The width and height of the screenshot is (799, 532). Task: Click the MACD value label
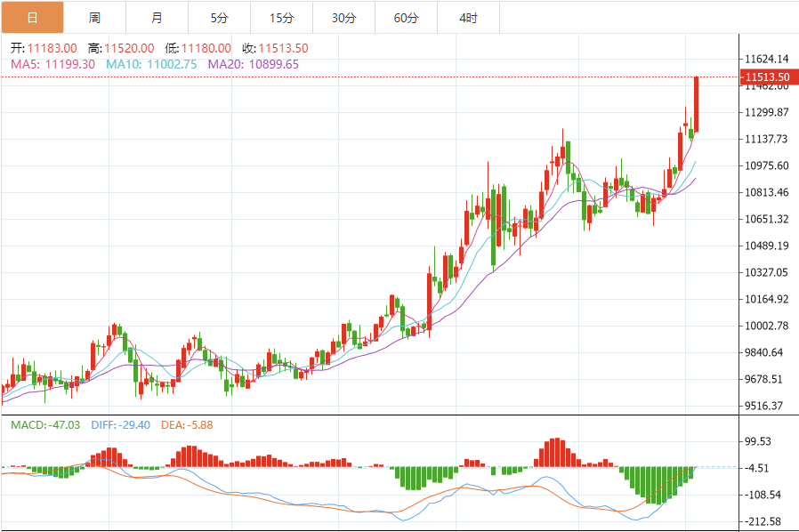[45, 425]
